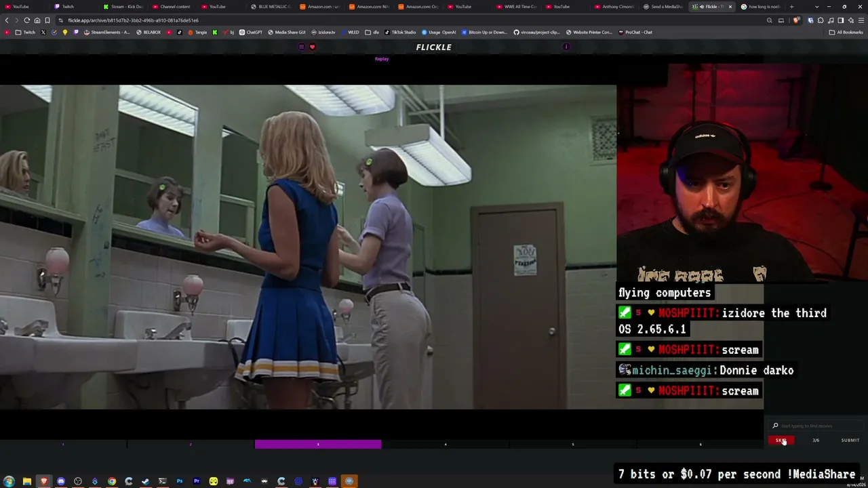
Task: Click the Replay link
Action: [382, 59]
